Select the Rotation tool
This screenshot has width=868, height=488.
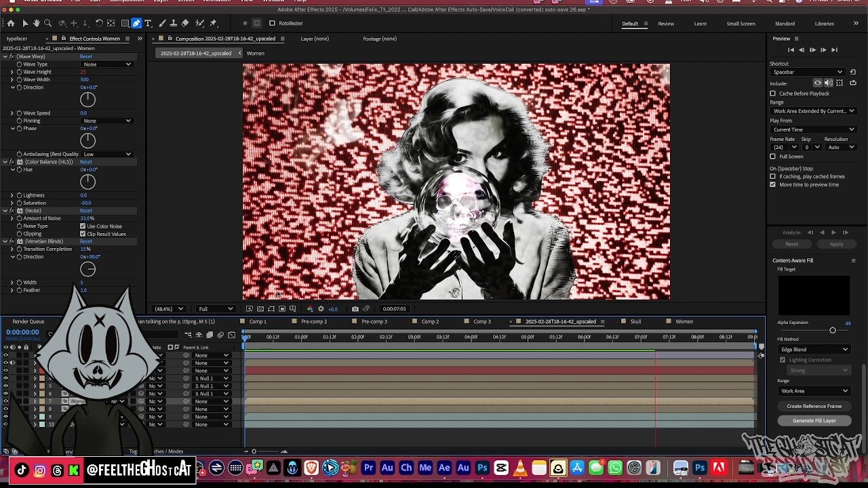[x=98, y=23]
